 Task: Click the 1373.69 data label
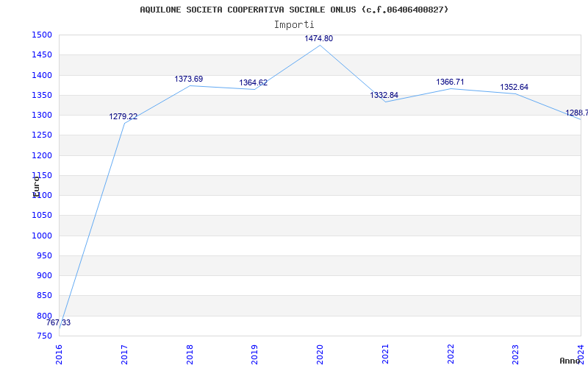pos(189,79)
